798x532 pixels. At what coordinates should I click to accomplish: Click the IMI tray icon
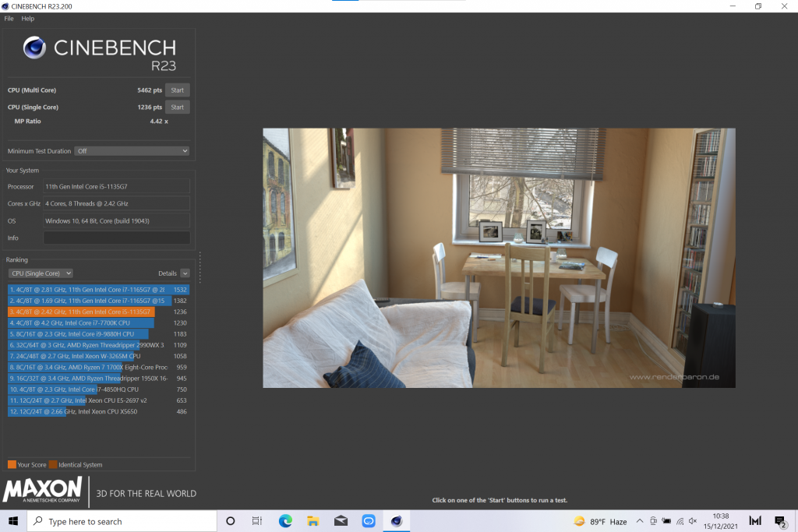tap(755, 521)
